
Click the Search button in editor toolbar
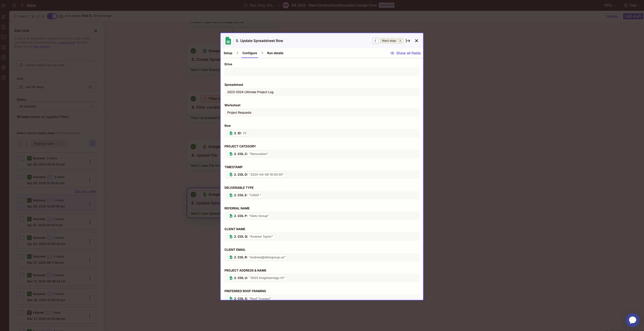(21, 16)
